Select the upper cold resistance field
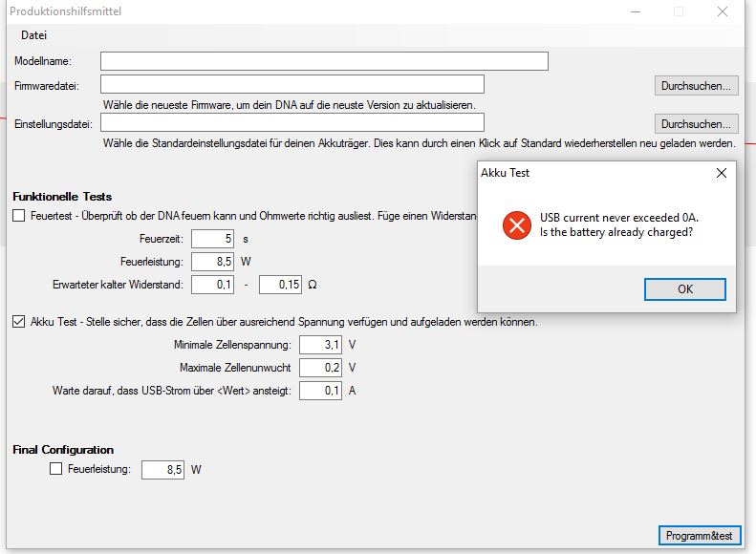756x554 pixels. tap(280, 285)
